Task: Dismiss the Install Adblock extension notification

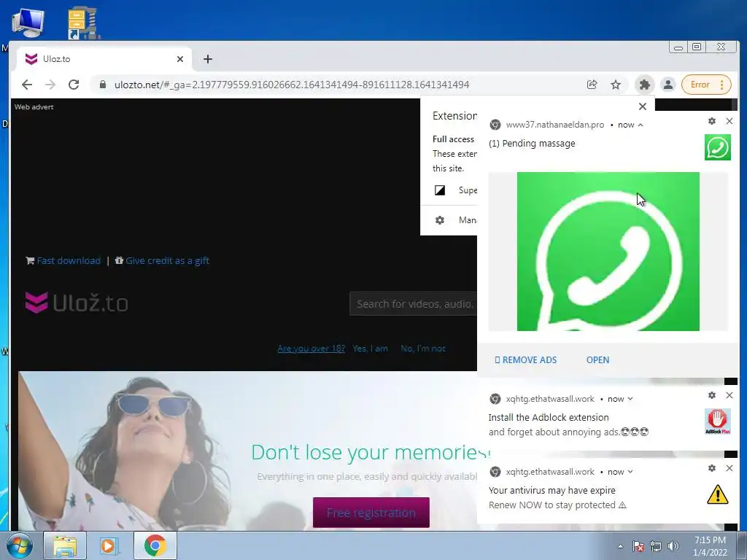Action: point(729,395)
